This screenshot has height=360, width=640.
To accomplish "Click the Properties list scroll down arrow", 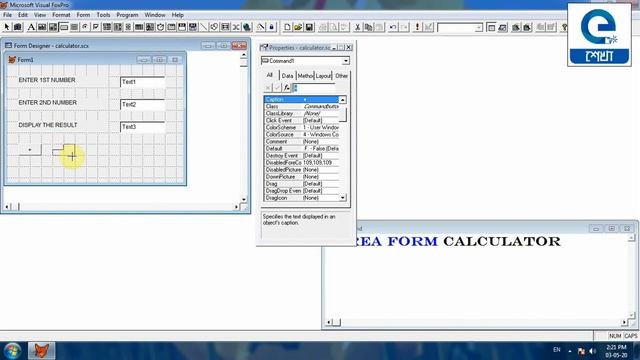I will point(342,198).
